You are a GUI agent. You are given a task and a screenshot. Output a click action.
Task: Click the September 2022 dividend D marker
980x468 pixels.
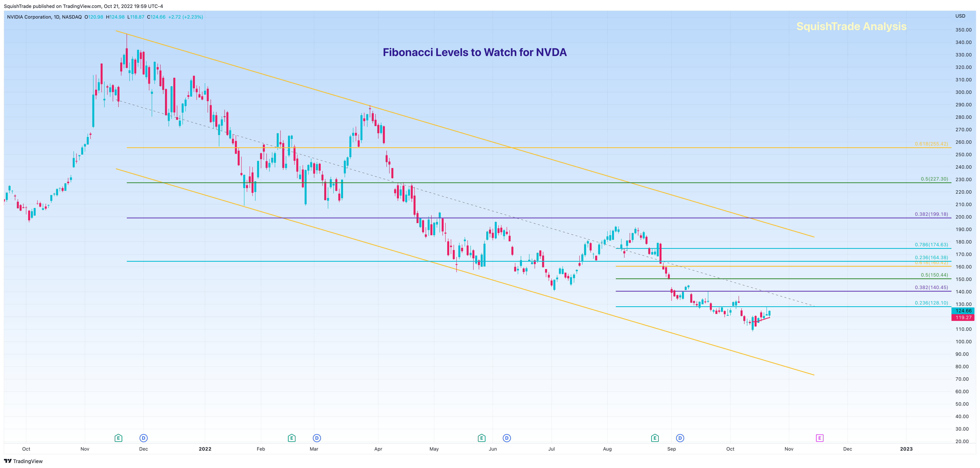tap(680, 438)
